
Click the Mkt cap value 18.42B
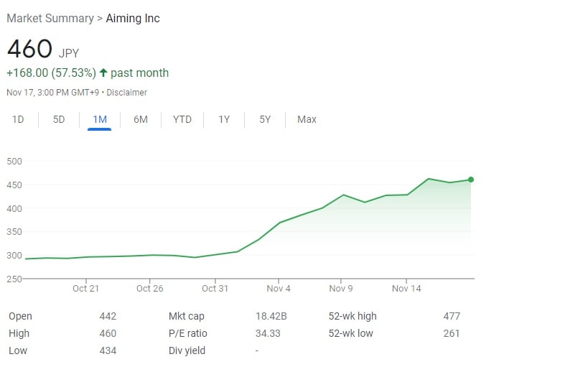pyautogui.click(x=271, y=316)
